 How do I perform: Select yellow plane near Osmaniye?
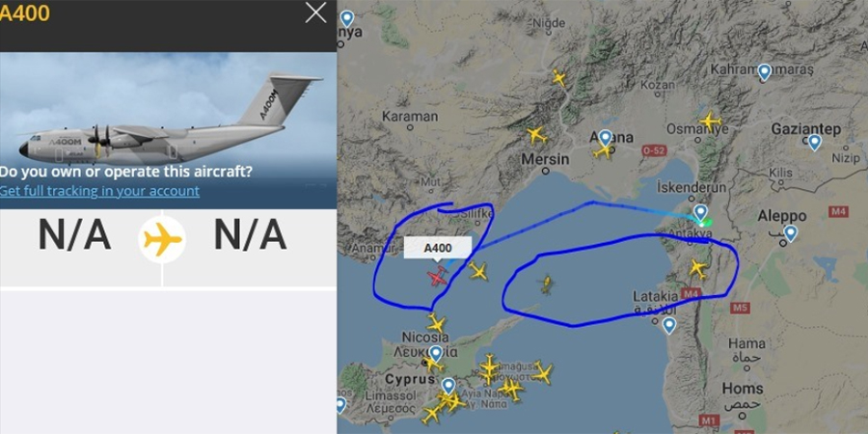710,122
